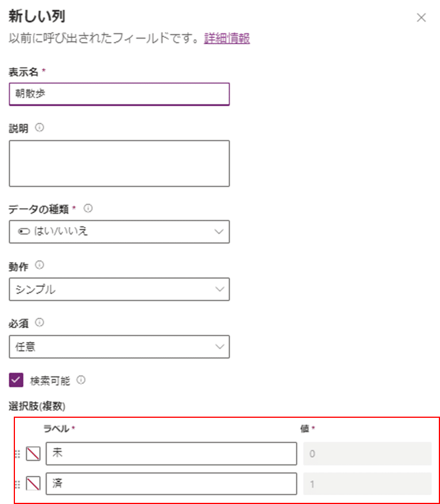The image size is (440, 504).
Task: Click the info icon beside データの種類
Action: click(88, 208)
